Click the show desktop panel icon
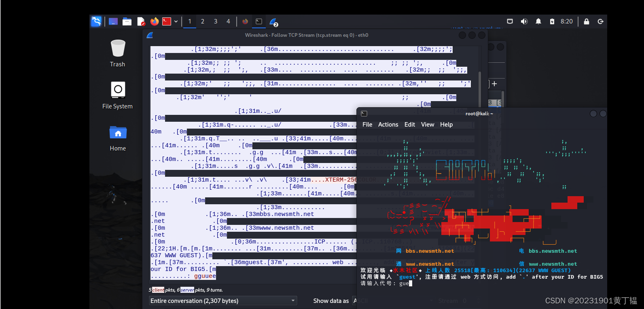Image resolution: width=644 pixels, height=309 pixels. 113,21
